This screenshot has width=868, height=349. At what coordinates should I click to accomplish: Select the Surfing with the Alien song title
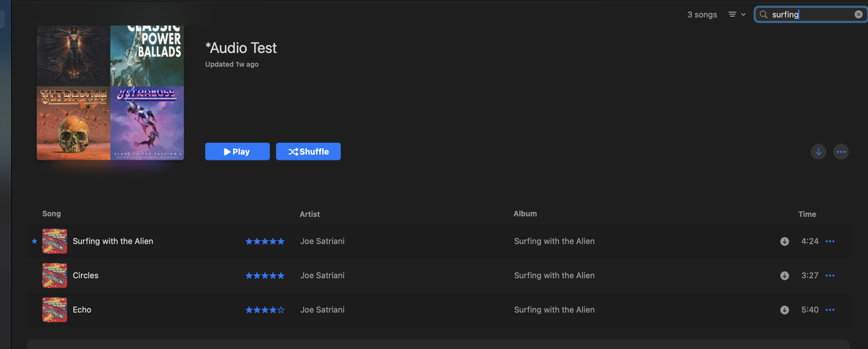(x=113, y=241)
